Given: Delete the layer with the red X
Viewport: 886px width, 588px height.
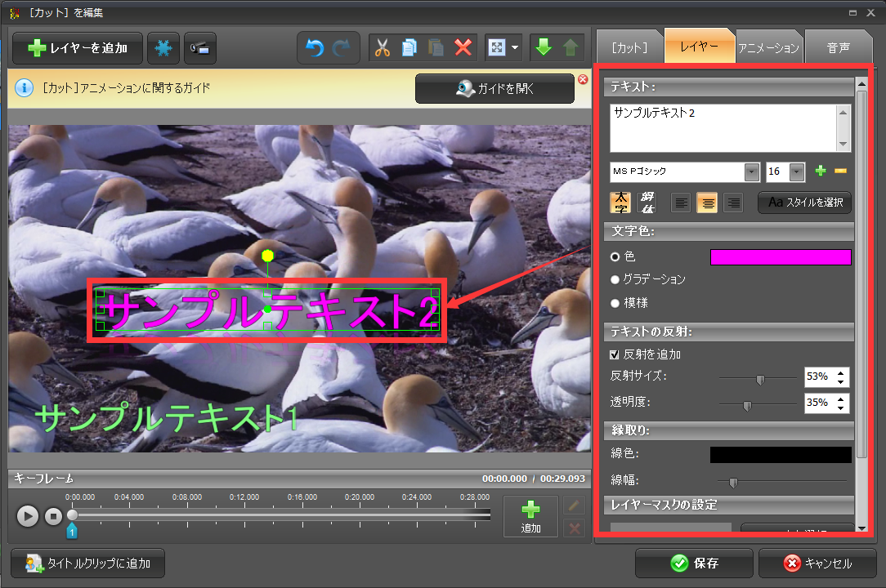Looking at the screenshot, I should [462, 47].
